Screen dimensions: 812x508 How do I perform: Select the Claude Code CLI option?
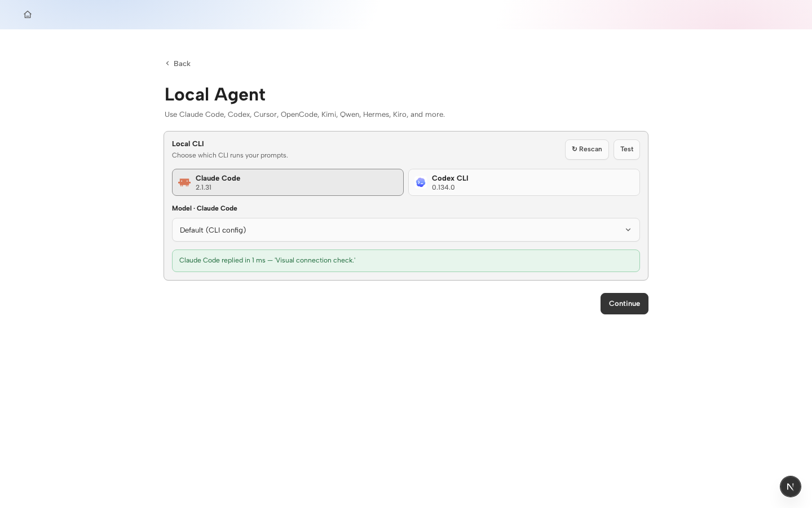[x=288, y=182]
